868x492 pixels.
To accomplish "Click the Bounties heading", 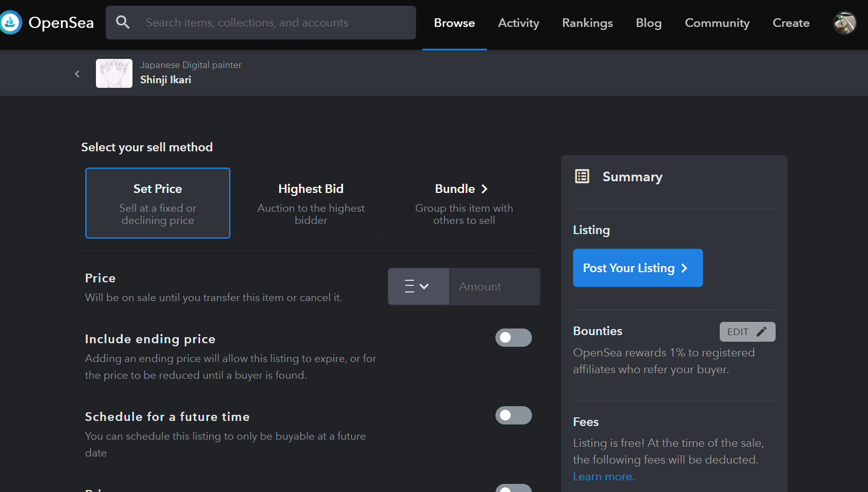I will (x=597, y=331).
